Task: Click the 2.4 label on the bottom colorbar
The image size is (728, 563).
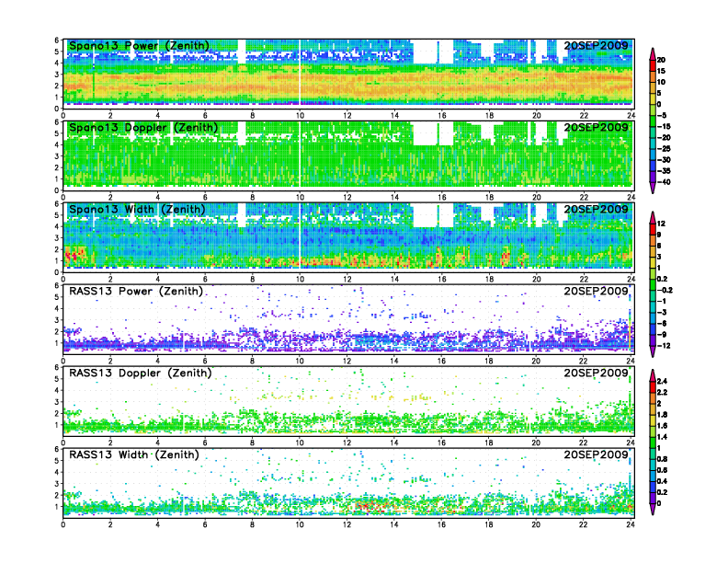Action: point(662,381)
